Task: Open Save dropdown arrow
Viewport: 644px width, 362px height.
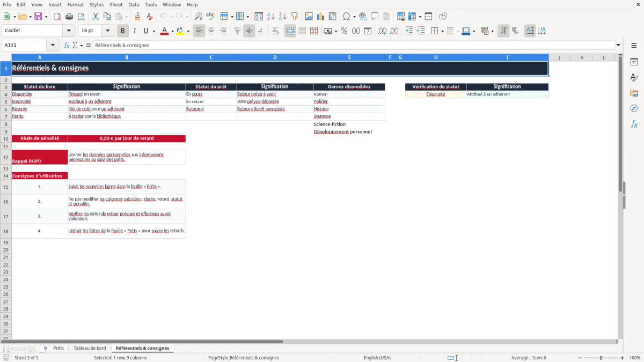Action: tap(46, 17)
